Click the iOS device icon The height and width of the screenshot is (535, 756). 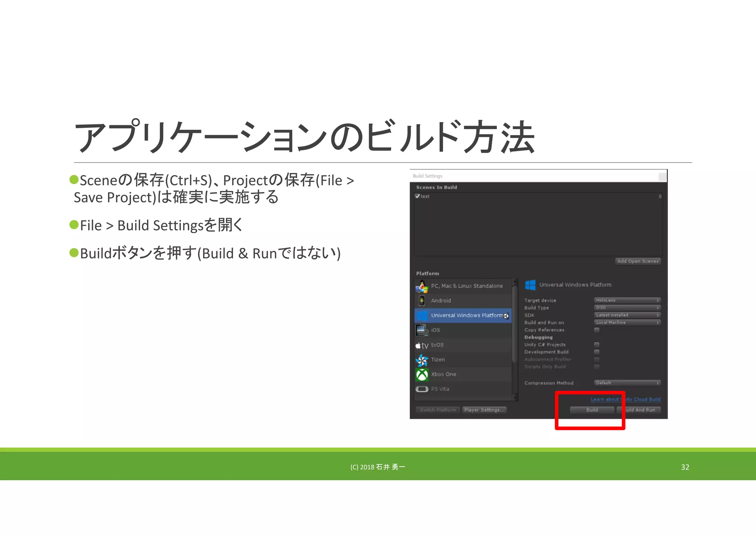[x=421, y=330]
